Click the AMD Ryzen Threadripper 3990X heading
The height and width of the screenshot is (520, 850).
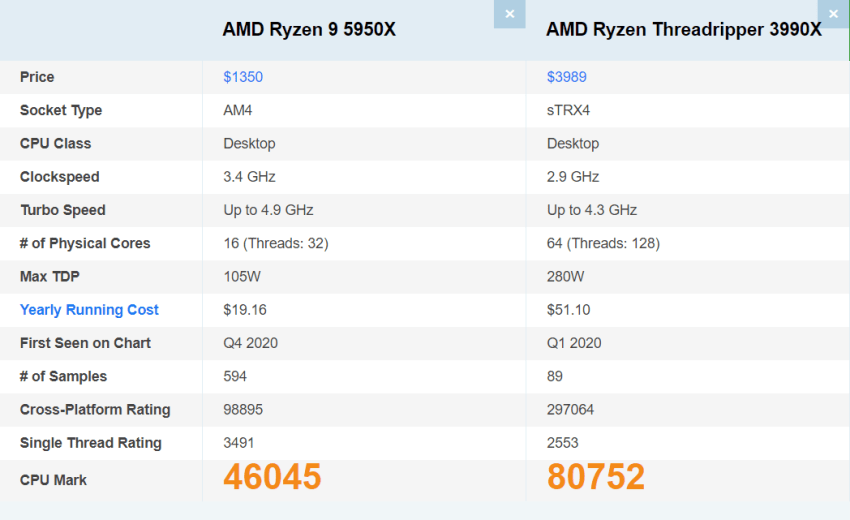pos(683,30)
